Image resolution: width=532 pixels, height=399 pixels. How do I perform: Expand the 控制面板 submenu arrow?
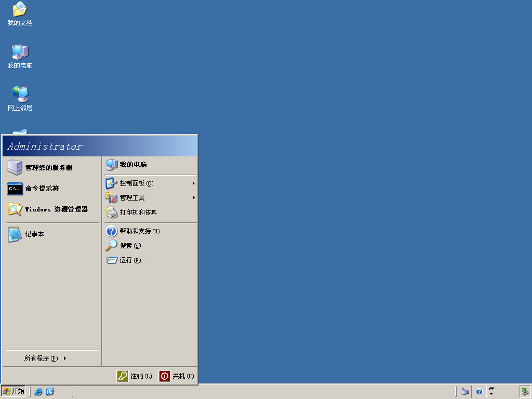click(193, 183)
